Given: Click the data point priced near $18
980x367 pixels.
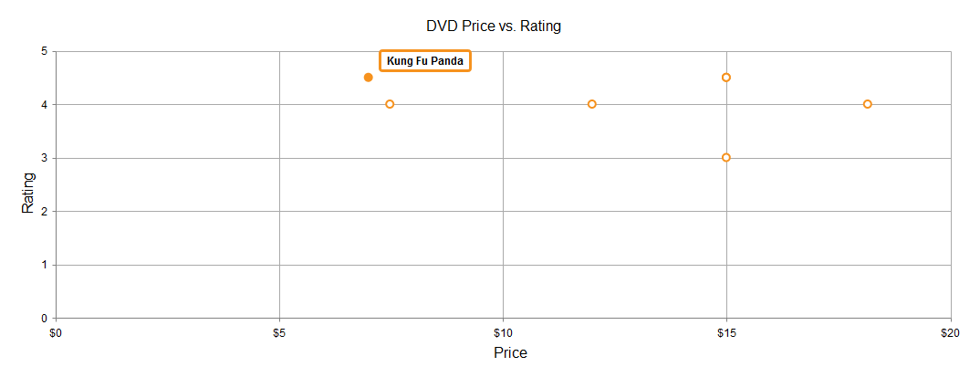Looking at the screenshot, I should point(868,104).
